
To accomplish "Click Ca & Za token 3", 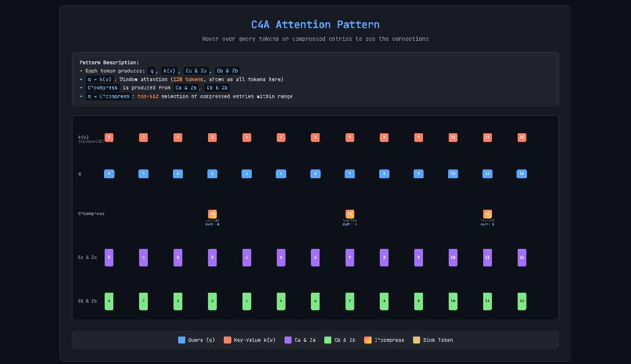I will 213,258.
